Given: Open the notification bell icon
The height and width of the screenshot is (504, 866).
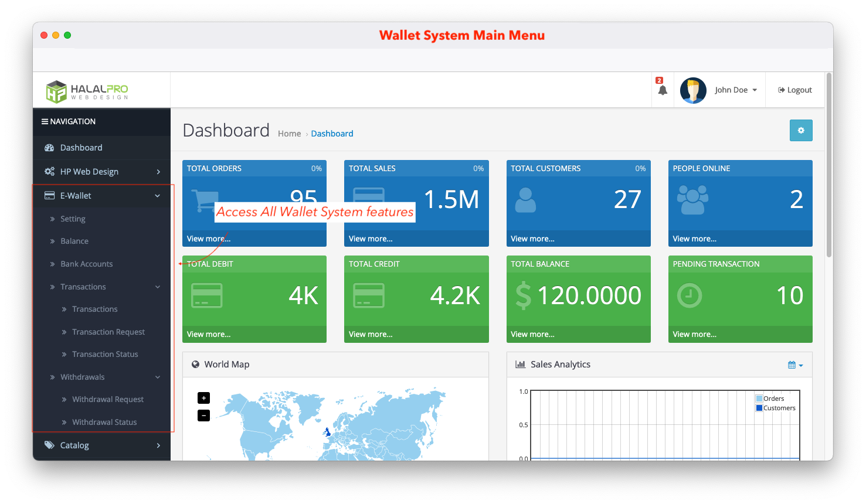Looking at the screenshot, I should pos(662,90).
